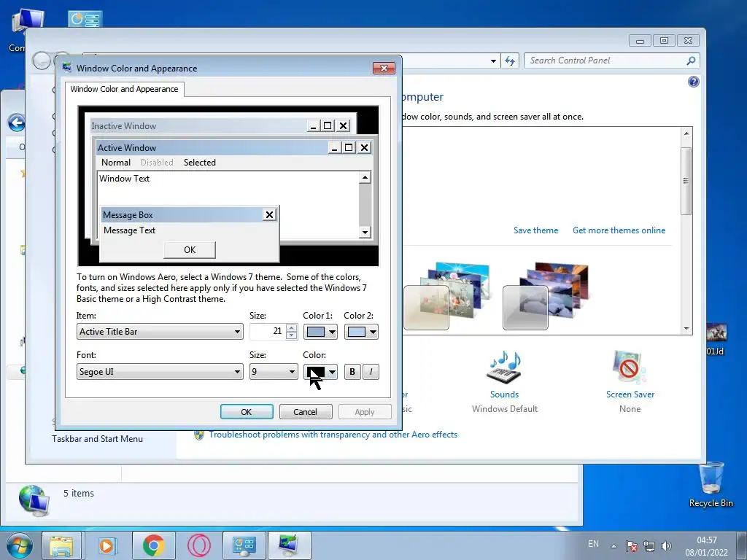747x560 pixels.
Task: Click the search magnifier icon in Control Panel
Action: 692,61
